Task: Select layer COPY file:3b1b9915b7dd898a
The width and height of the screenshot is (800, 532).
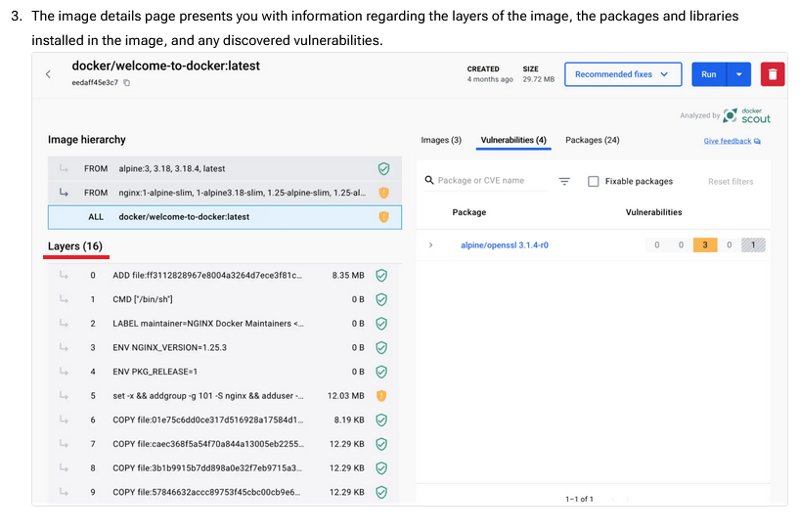Action: pyautogui.click(x=225, y=468)
